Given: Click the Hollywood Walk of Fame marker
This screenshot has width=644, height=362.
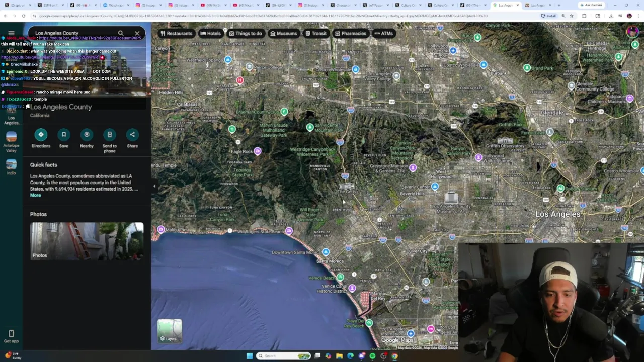Looking at the screenshot, I should point(478,158).
